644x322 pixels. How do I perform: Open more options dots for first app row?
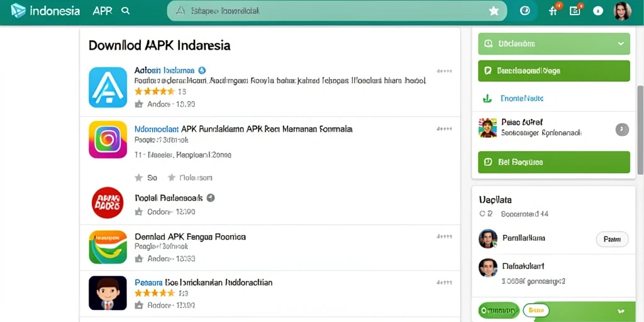444,71
